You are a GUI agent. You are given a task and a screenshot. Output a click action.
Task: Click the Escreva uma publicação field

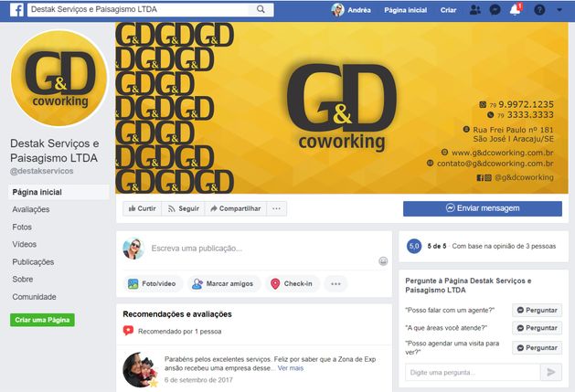253,249
